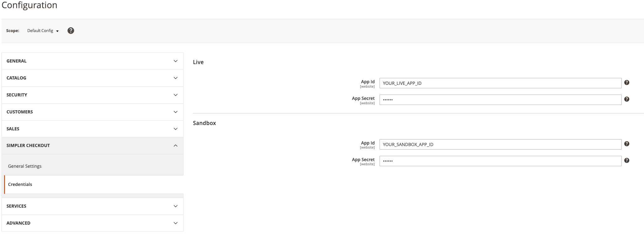Click the Configuration page title

[29, 5]
